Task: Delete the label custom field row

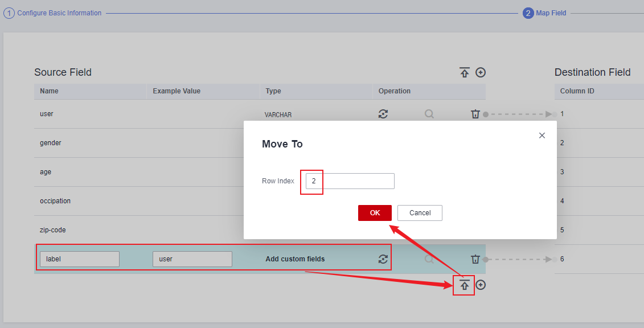Action: point(475,259)
